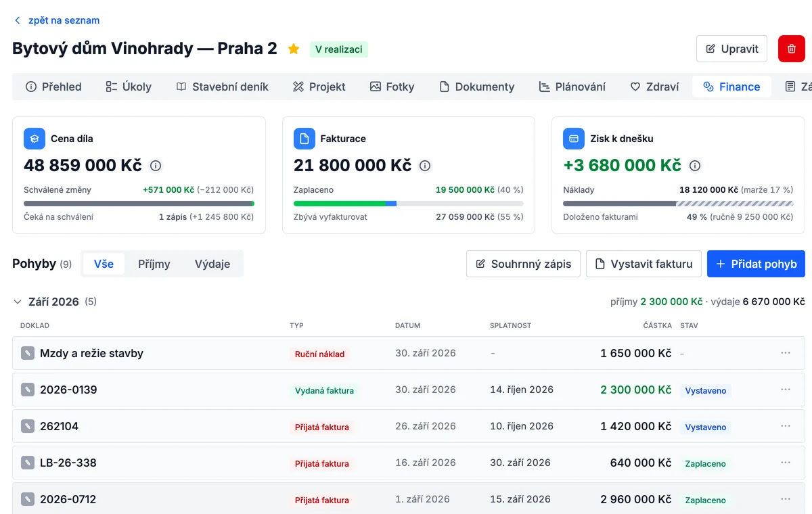Collapse the Září 2026 group
The image size is (812, 514).
click(x=18, y=302)
